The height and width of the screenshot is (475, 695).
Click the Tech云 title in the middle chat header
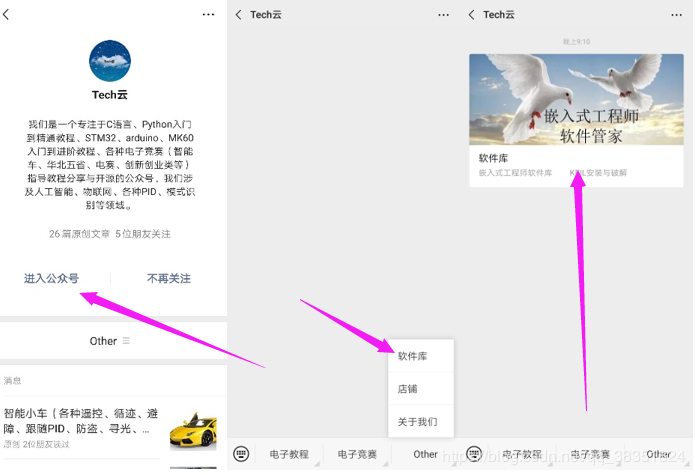click(266, 15)
